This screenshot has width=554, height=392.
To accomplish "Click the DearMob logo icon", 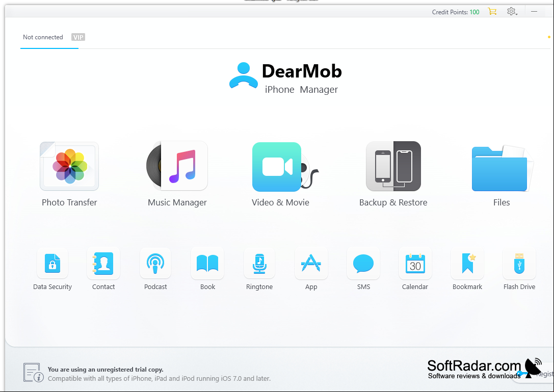I will point(244,75).
